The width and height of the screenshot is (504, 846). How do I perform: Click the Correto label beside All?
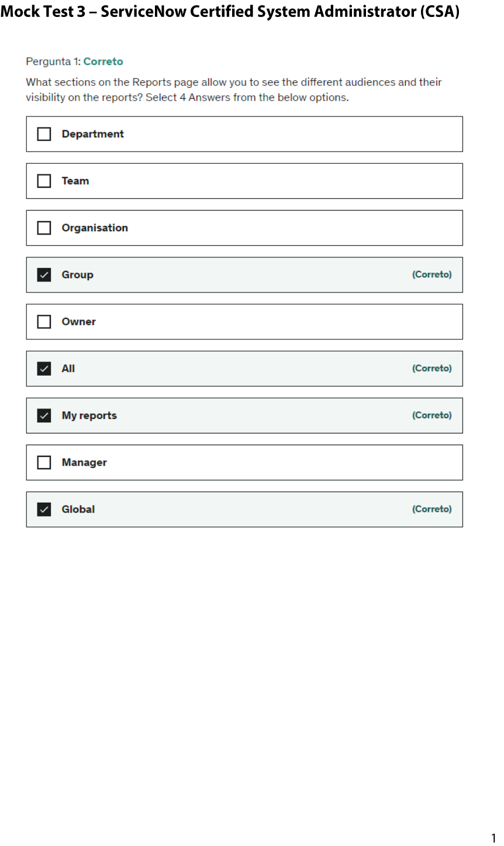click(432, 369)
